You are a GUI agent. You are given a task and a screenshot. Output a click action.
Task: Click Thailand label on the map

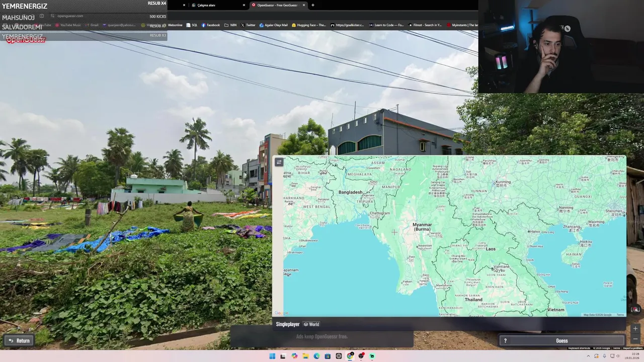473,300
